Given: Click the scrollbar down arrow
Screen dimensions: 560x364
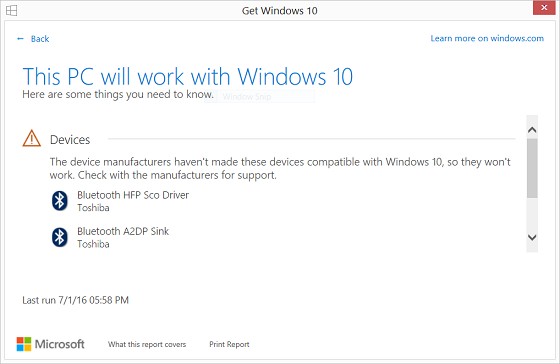Looking at the screenshot, I should tap(532, 237).
